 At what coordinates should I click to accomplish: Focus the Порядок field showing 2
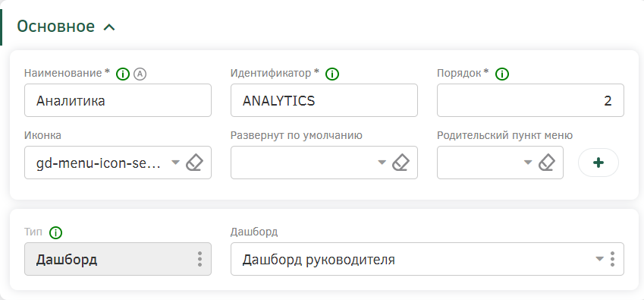point(530,100)
